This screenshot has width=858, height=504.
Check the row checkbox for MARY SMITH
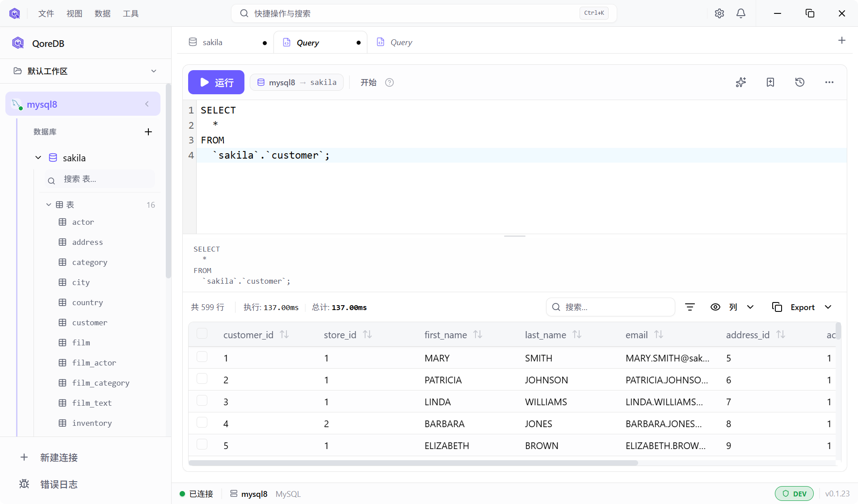(202, 357)
